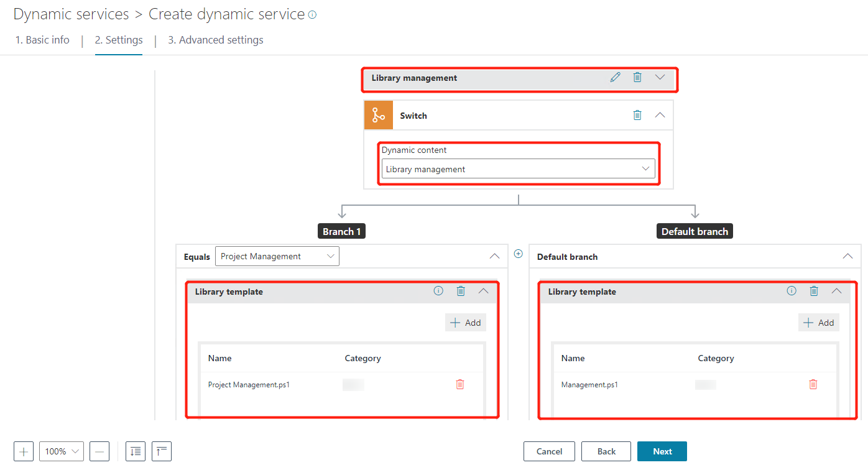868x465 pixels.
Task: Delete Branch 1 Library template with trash icon
Action: (461, 291)
